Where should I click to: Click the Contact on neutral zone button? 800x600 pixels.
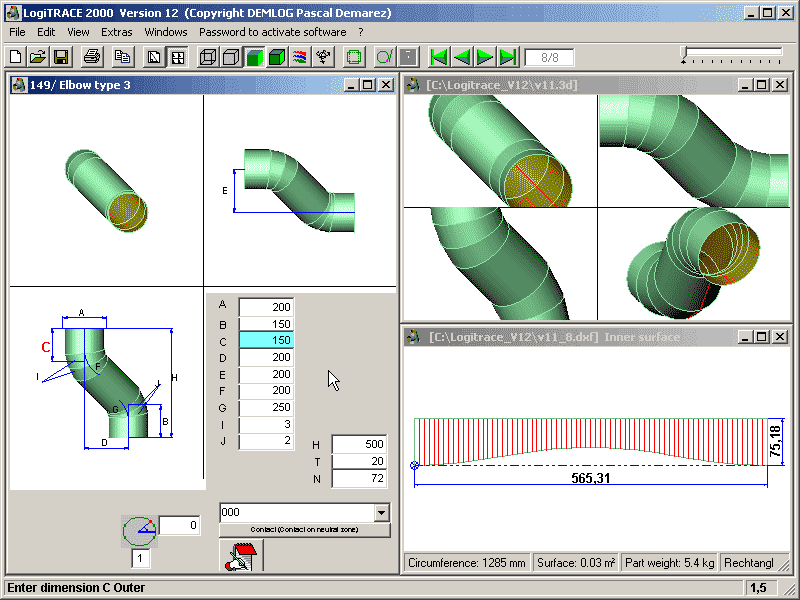click(305, 530)
